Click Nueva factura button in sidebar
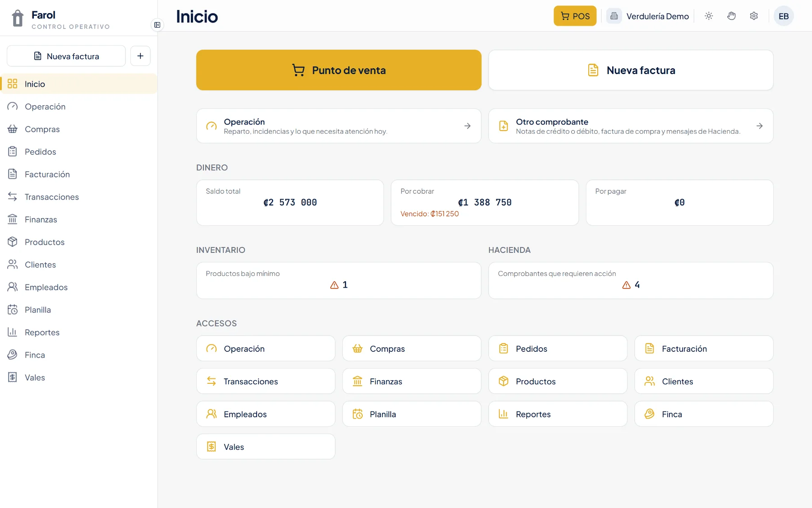The width and height of the screenshot is (812, 508). point(66,56)
